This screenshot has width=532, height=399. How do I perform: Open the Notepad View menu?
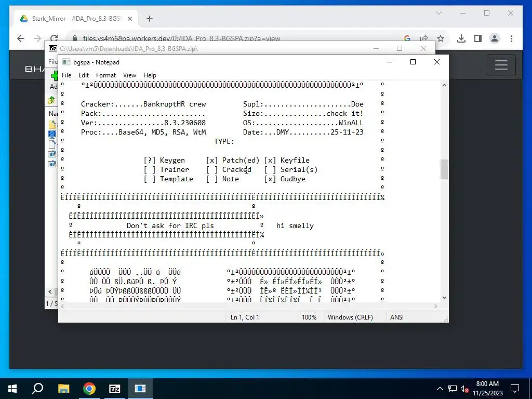pos(129,75)
